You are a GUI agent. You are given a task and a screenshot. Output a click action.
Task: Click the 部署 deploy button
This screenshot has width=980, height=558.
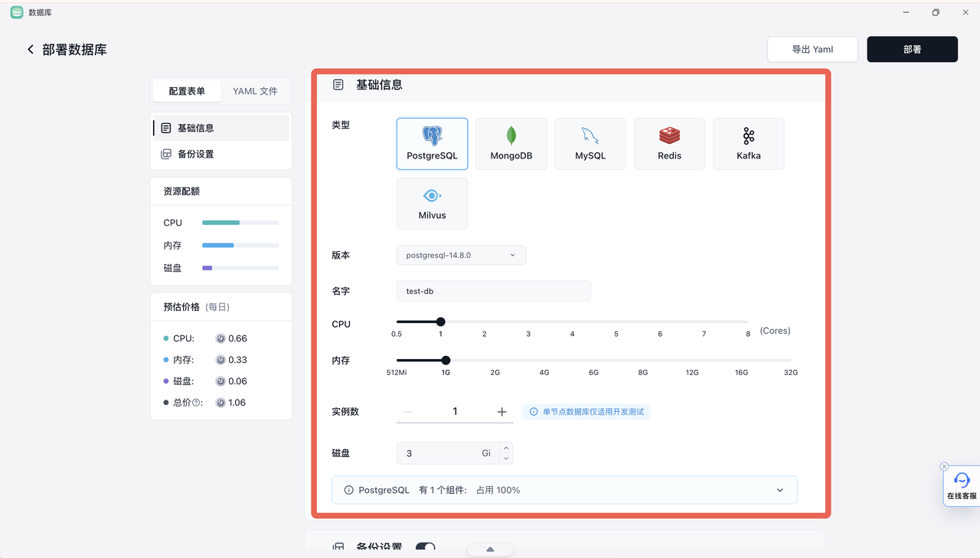tap(912, 49)
